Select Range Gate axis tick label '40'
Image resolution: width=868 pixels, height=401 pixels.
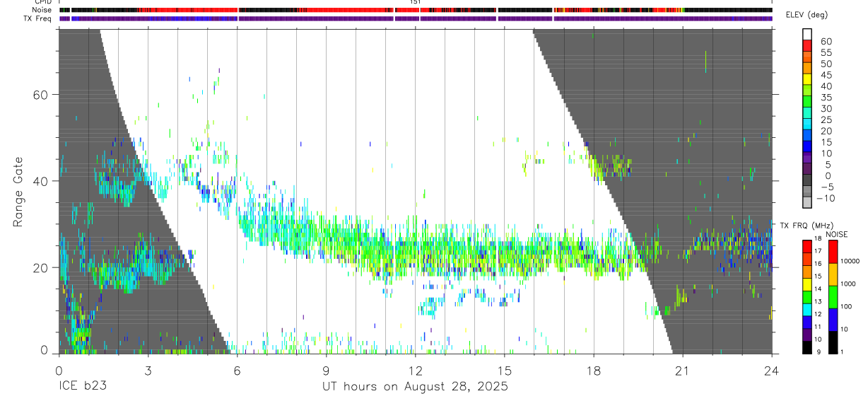pos(40,181)
